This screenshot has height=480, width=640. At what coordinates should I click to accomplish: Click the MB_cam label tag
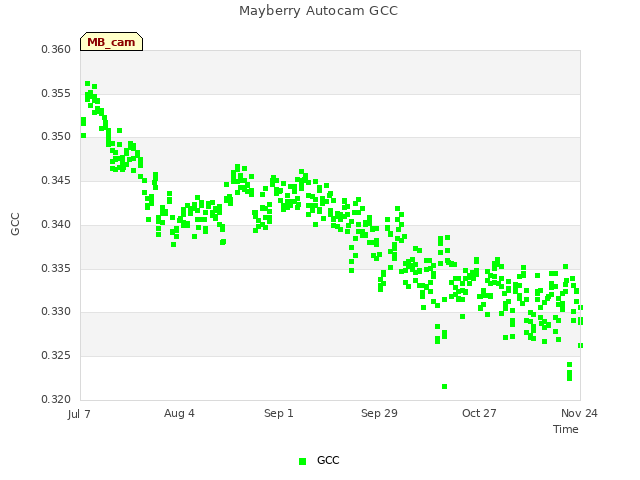(111, 42)
